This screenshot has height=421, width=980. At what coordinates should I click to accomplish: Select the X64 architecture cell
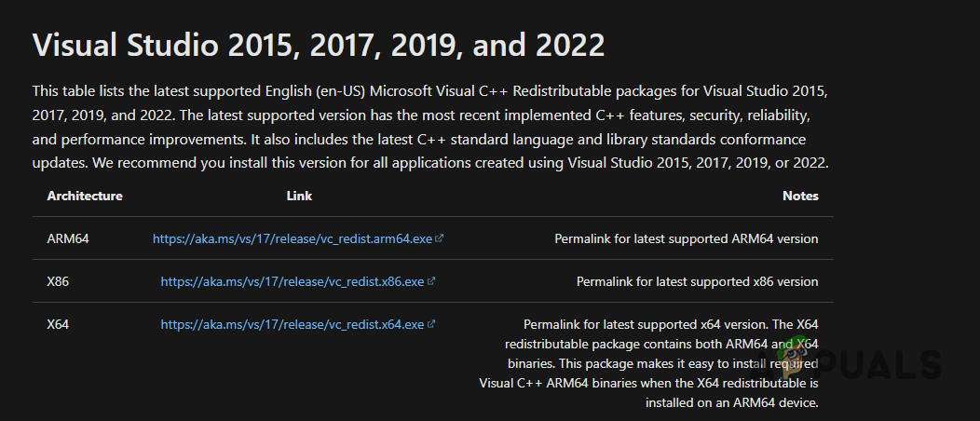(x=58, y=325)
